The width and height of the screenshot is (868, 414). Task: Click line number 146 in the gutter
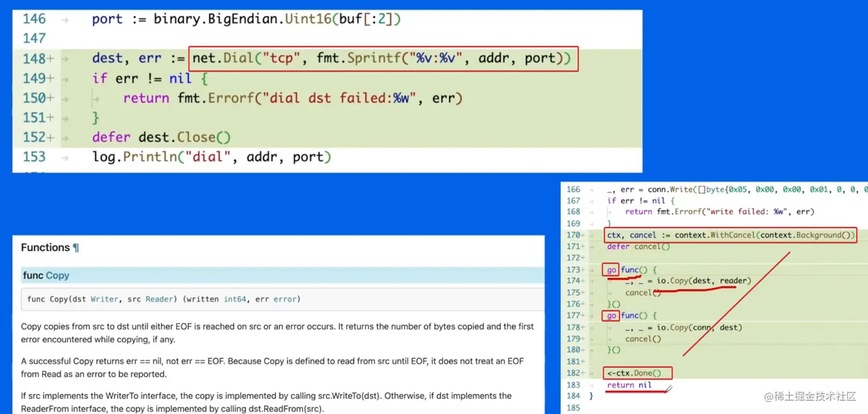[x=34, y=19]
